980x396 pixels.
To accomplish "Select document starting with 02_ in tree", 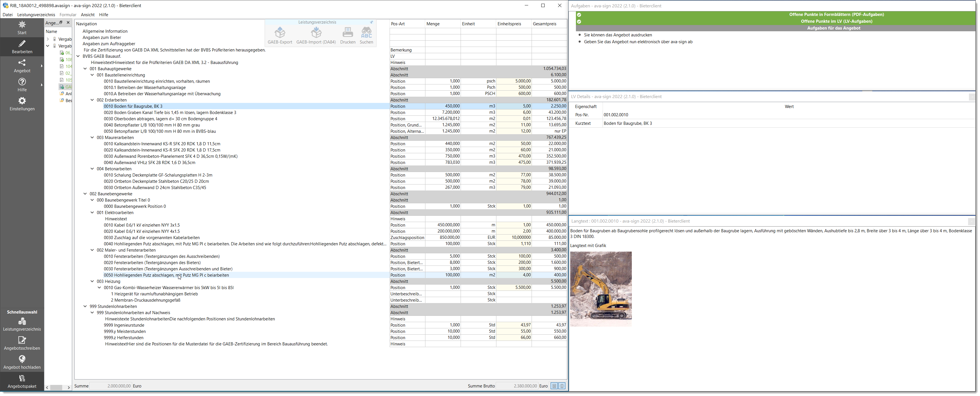I will pyautogui.click(x=65, y=74).
